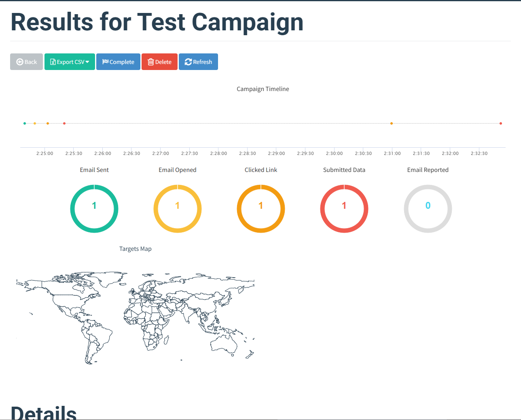Image resolution: width=521 pixels, height=420 pixels.
Task: Select the orange timeline dot at 2:31:00
Action: 392,123
